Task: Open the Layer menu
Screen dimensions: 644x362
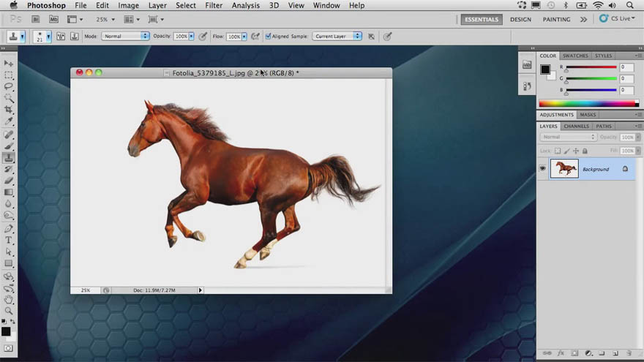Action: [157, 5]
